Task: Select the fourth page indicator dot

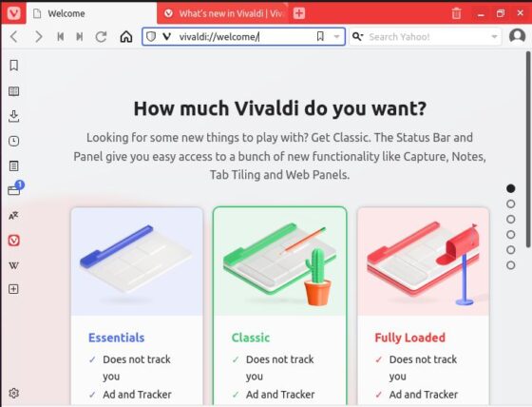Action: point(511,235)
